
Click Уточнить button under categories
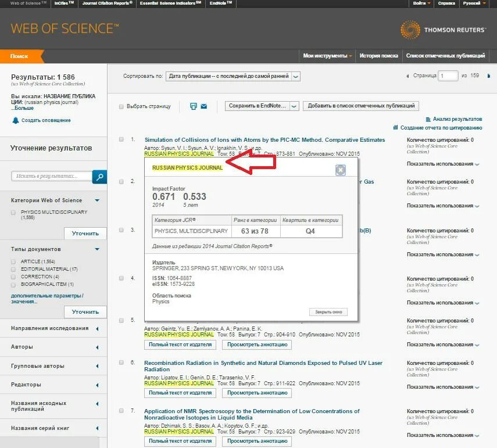pyautogui.click(x=85, y=234)
